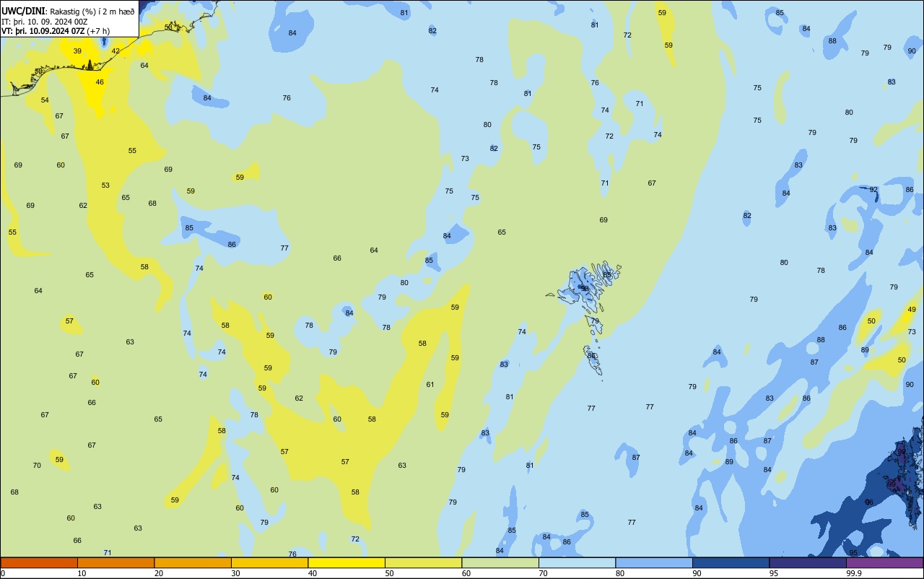Click the 42 humidity label near the coastline
The image size is (924, 579).
coord(115,51)
